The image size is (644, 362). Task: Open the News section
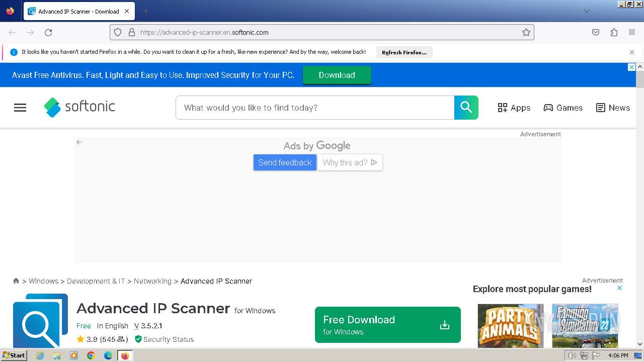(x=613, y=108)
